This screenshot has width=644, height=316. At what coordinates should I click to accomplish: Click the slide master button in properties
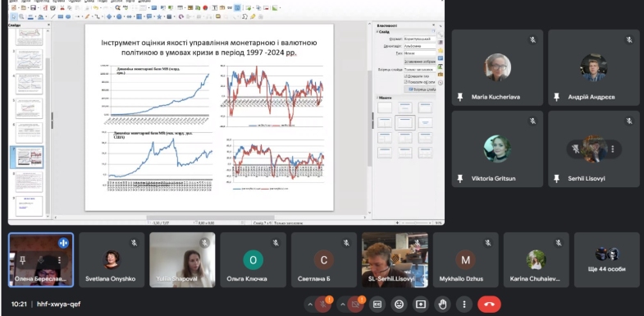420,89
